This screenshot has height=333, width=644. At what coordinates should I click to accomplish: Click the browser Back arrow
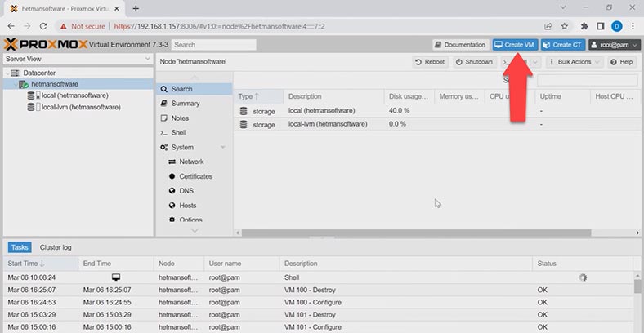click(11, 26)
